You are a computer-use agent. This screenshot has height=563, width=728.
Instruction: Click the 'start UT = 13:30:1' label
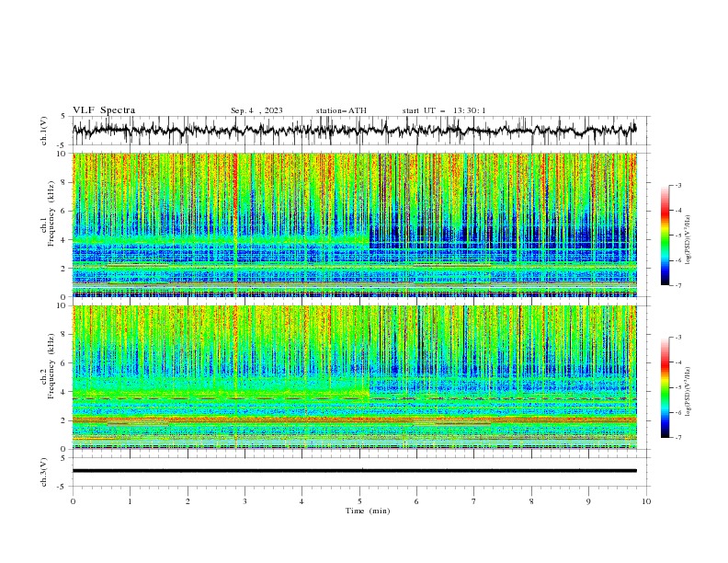(x=444, y=110)
